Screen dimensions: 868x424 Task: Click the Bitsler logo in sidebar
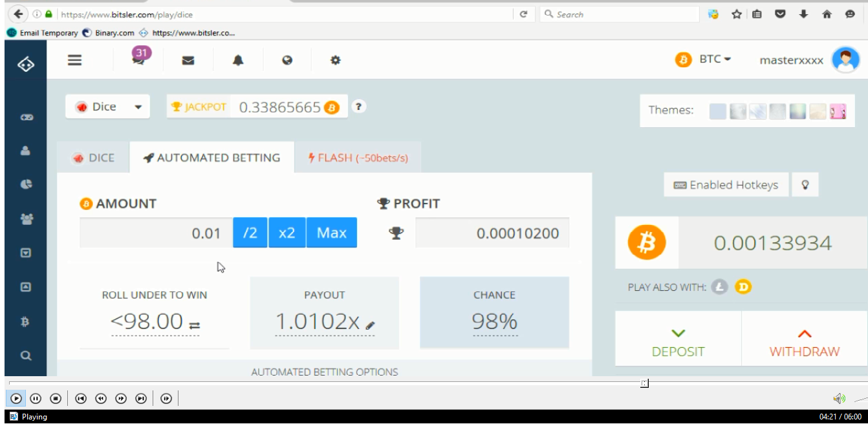(25, 65)
